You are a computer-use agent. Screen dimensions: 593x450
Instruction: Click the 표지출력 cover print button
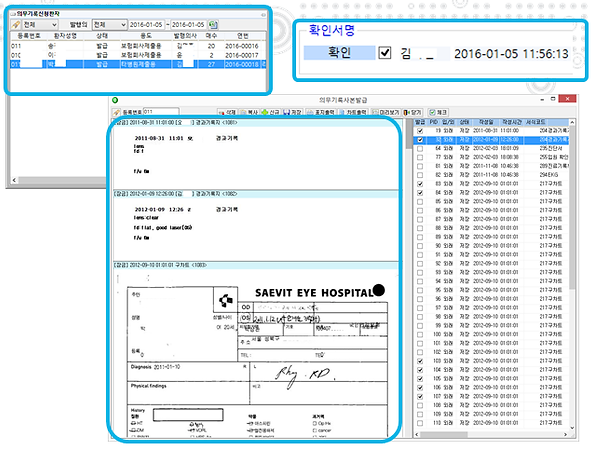click(x=321, y=112)
